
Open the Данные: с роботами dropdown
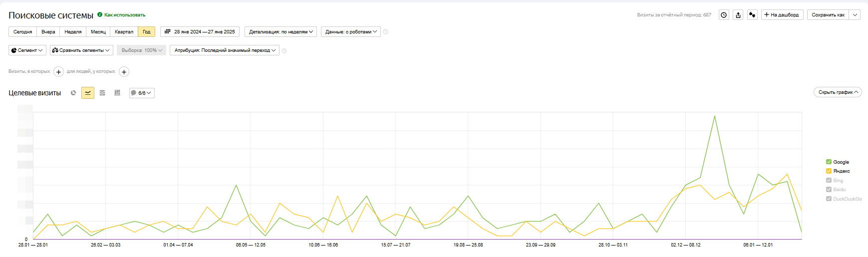point(350,32)
